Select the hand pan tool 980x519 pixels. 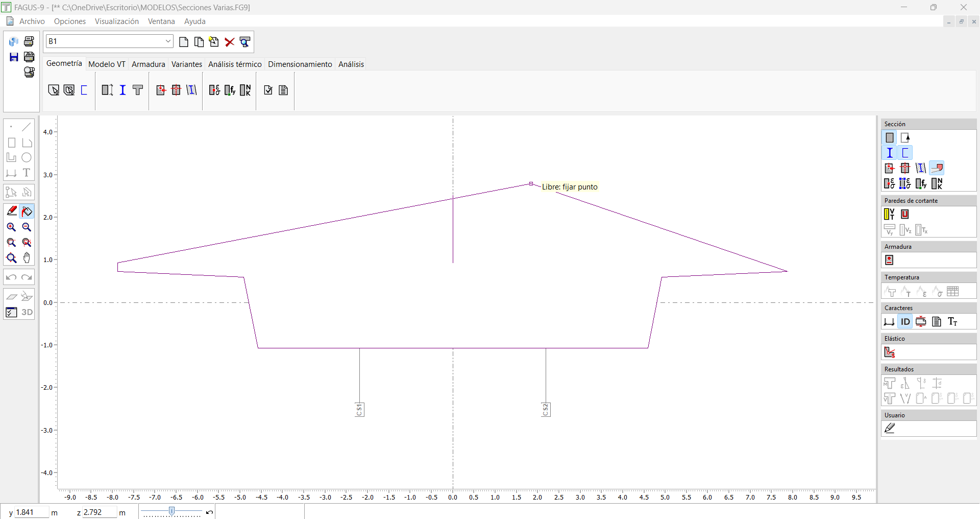click(27, 258)
